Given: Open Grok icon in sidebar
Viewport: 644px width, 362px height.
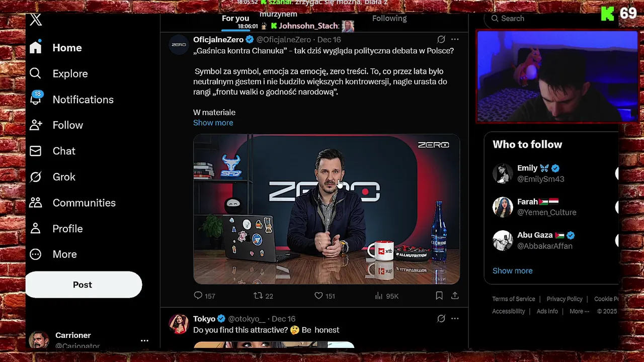Looking at the screenshot, I should pos(35,177).
